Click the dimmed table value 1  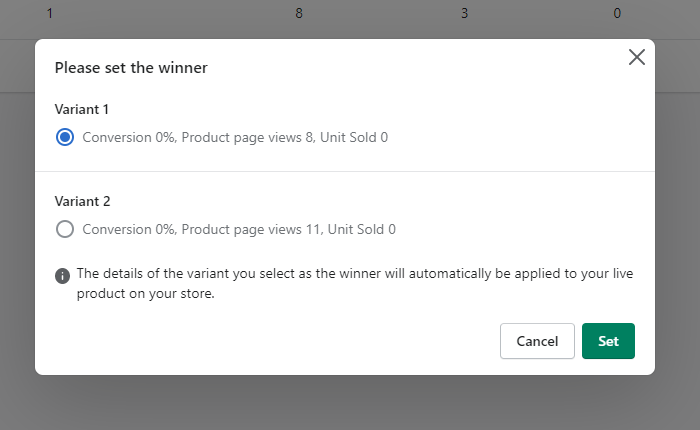tap(50, 13)
